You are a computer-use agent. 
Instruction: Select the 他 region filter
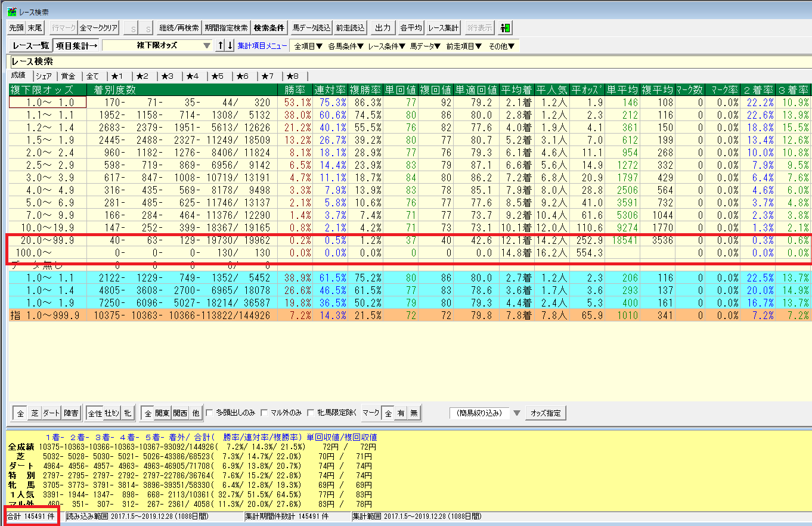tap(196, 413)
